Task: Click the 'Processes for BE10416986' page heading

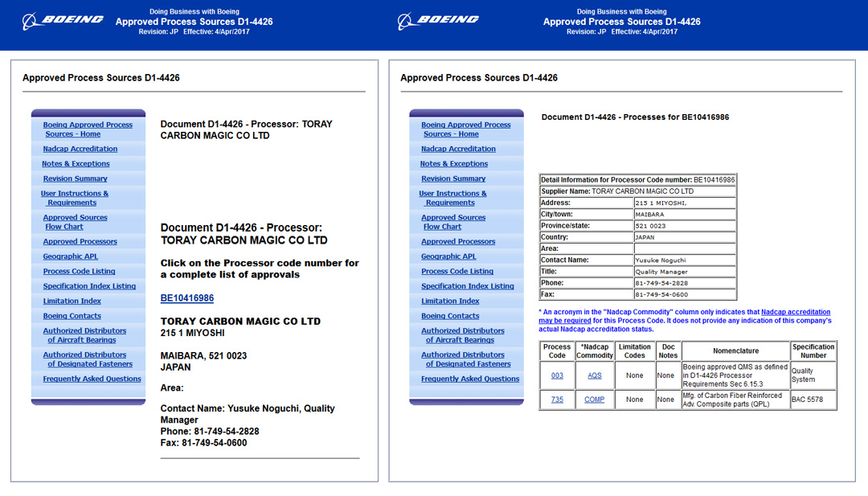Action: click(635, 117)
